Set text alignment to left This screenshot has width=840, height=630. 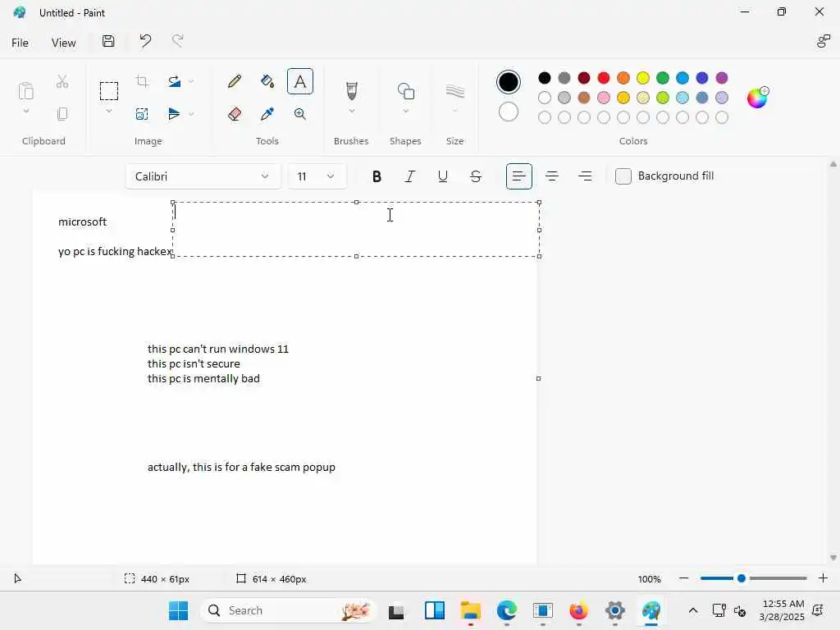(519, 176)
